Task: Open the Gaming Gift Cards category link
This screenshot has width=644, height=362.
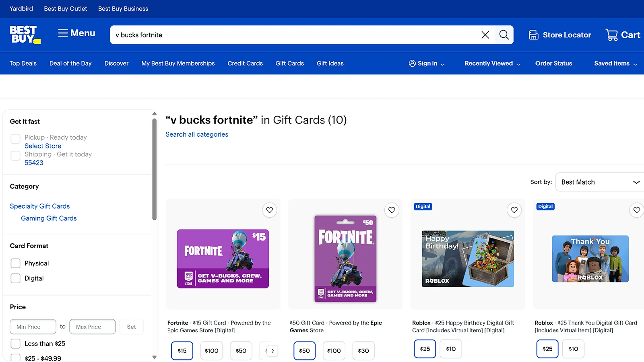Action: click(49, 218)
